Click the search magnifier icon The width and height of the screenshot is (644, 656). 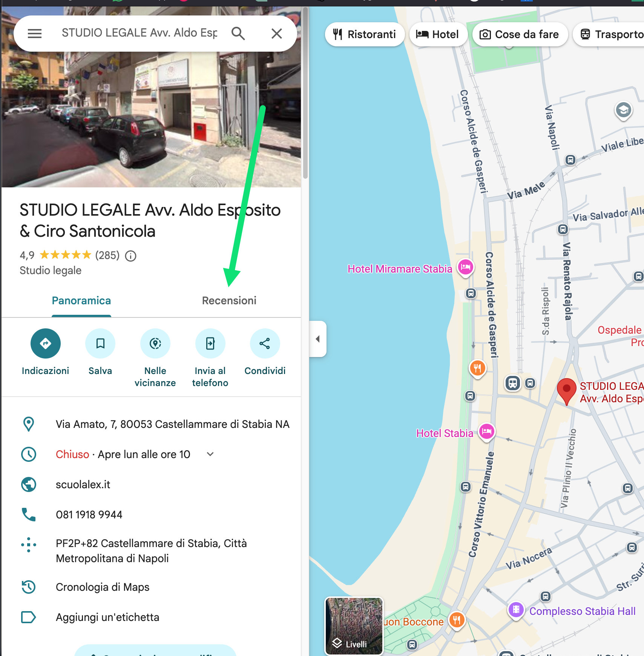238,34
